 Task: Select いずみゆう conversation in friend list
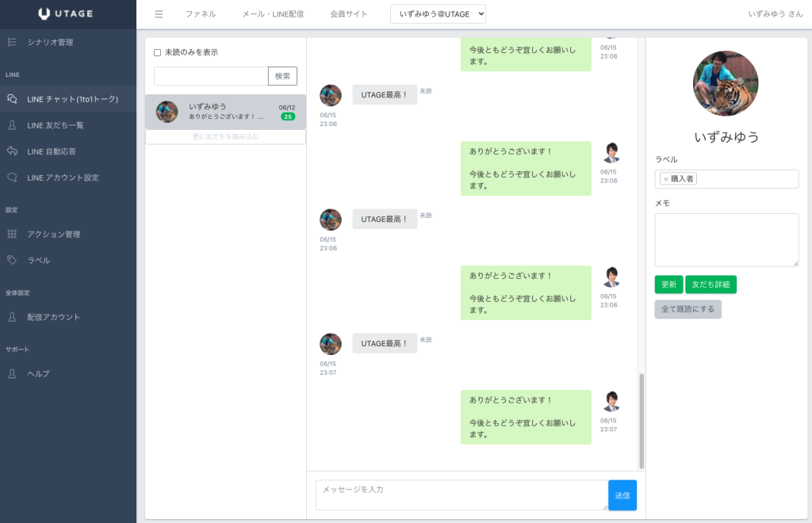(225, 112)
